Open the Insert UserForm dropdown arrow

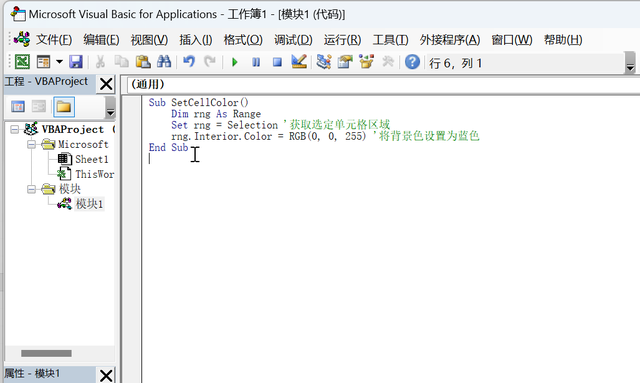(x=59, y=62)
